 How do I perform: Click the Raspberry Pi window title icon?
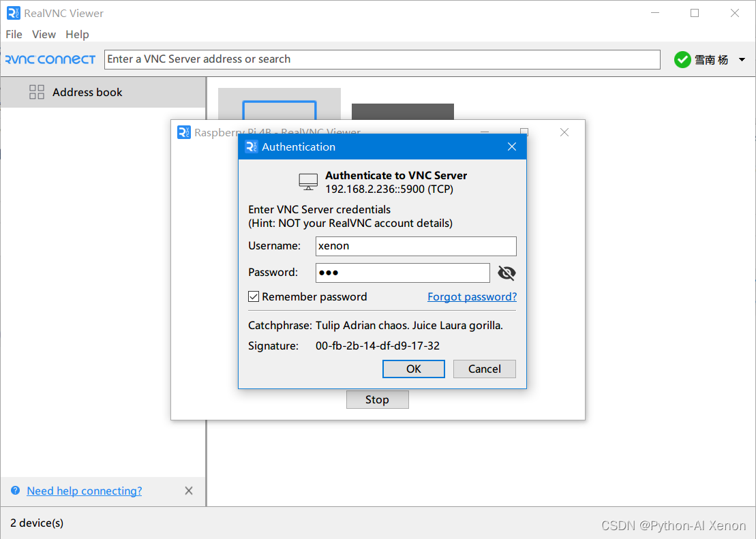[x=183, y=132]
